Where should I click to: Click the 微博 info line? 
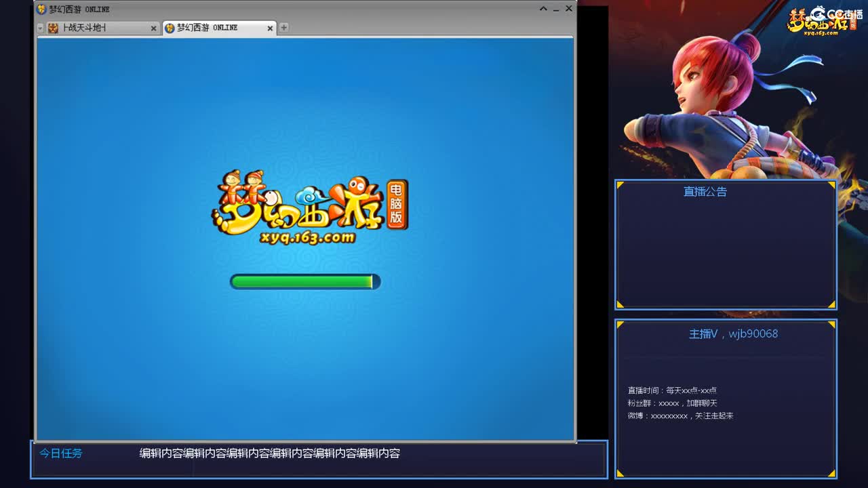(x=680, y=415)
